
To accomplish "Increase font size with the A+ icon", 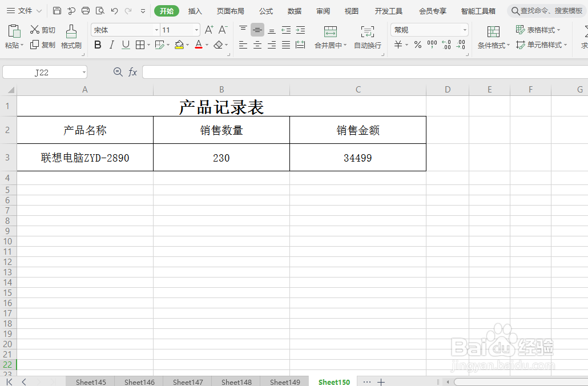I will click(209, 30).
